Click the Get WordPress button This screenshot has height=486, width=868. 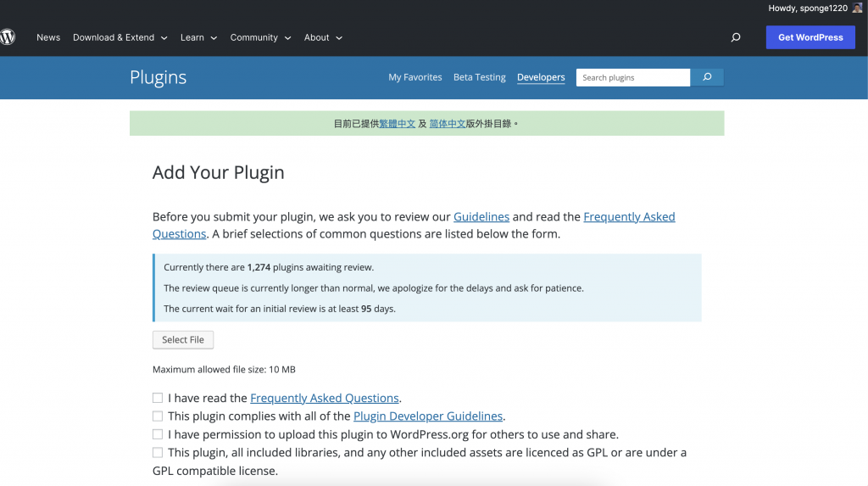point(810,37)
